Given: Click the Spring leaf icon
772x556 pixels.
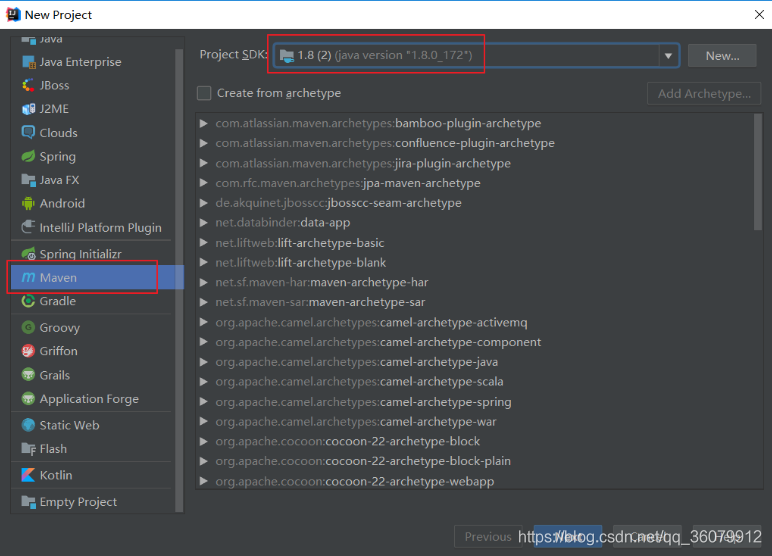Looking at the screenshot, I should click(x=29, y=157).
